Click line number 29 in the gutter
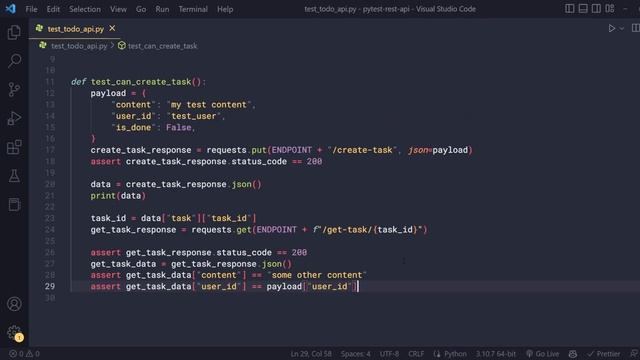 tap(50, 287)
